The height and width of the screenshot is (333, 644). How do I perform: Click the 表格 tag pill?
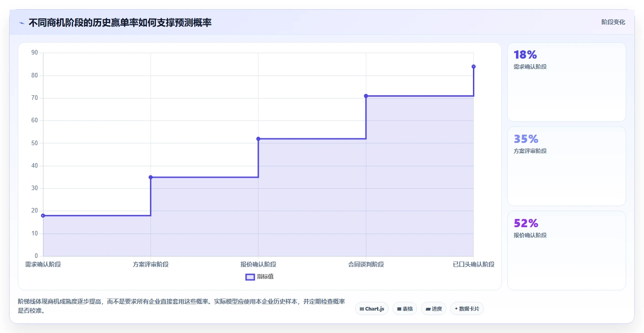[x=405, y=309]
